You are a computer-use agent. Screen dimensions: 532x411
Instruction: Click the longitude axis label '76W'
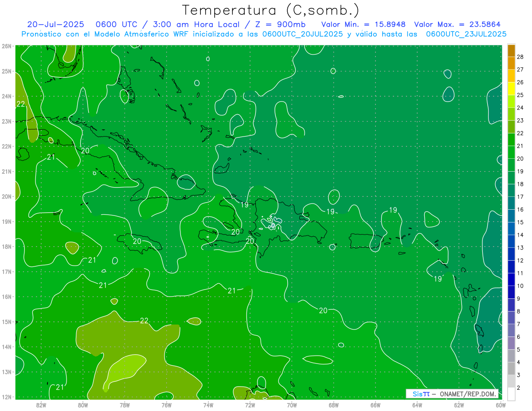click(167, 405)
